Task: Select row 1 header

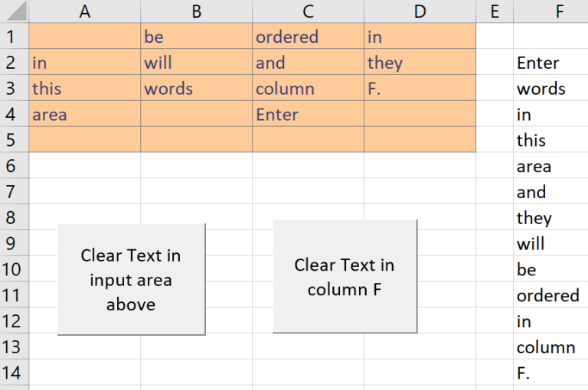Action: coord(15,36)
